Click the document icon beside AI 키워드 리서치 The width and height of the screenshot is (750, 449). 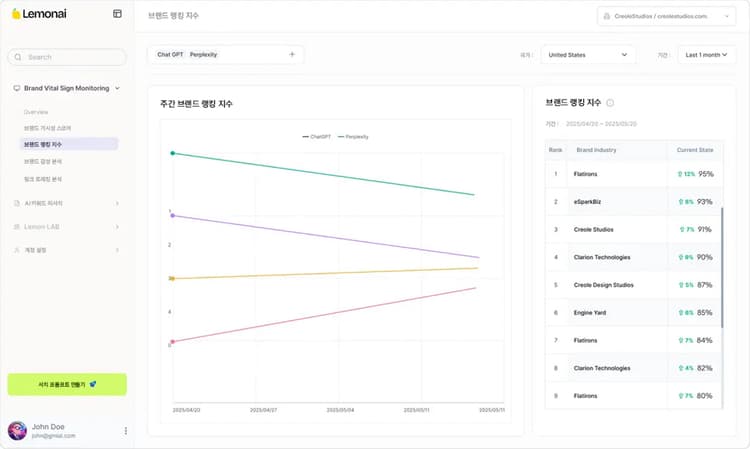16,203
